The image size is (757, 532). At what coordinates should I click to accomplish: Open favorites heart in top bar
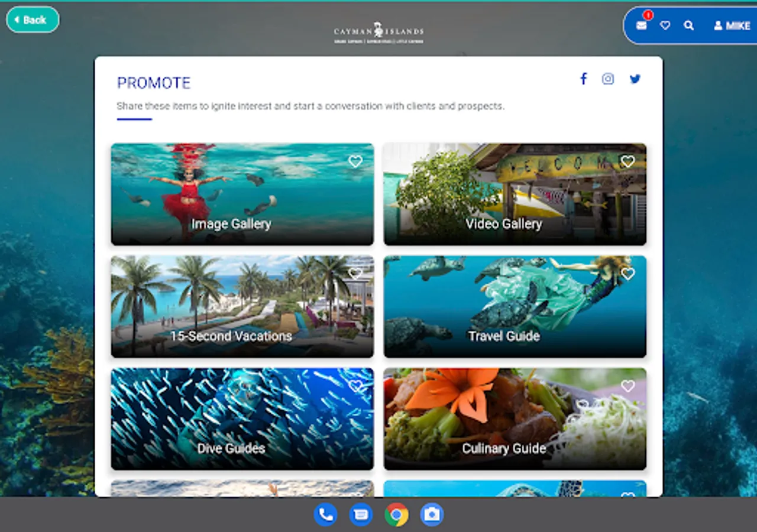click(x=665, y=25)
